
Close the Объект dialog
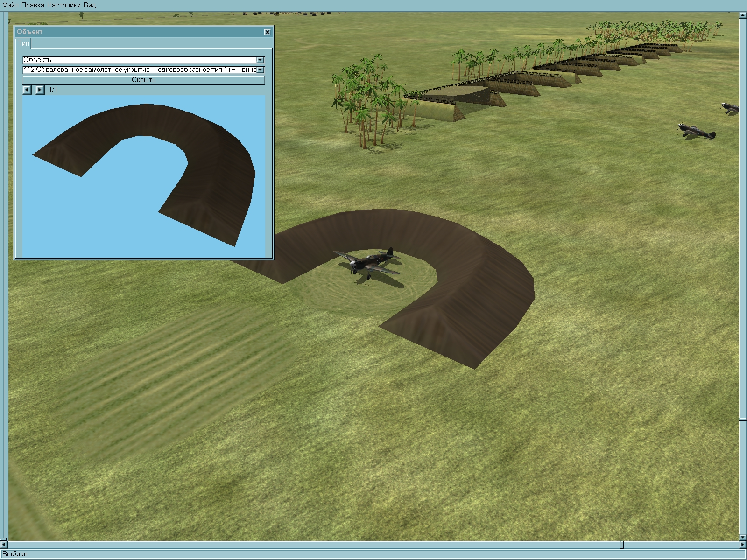click(x=267, y=32)
